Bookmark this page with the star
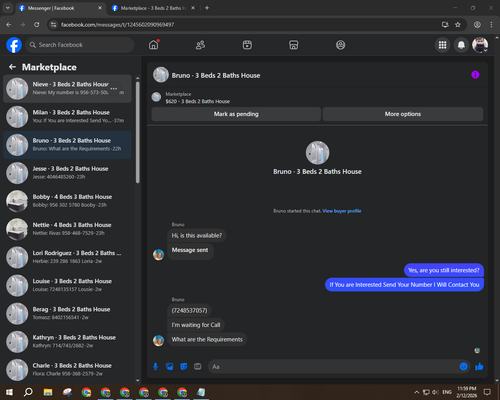 458,25
